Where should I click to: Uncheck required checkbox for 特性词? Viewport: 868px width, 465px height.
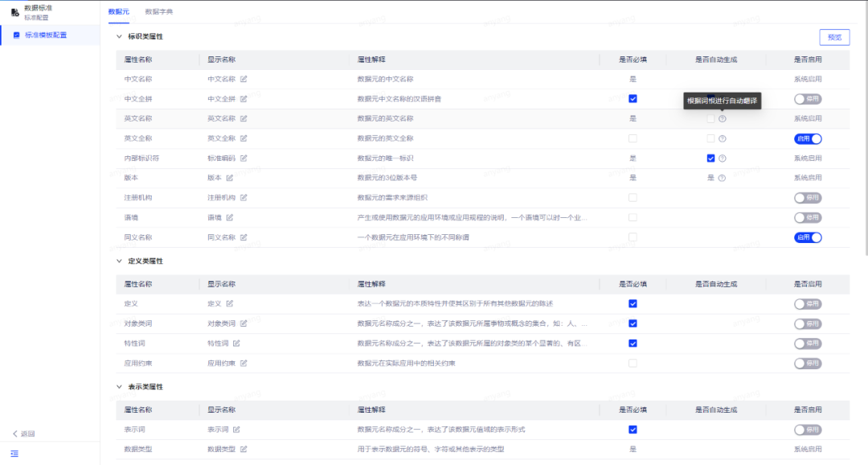point(633,344)
